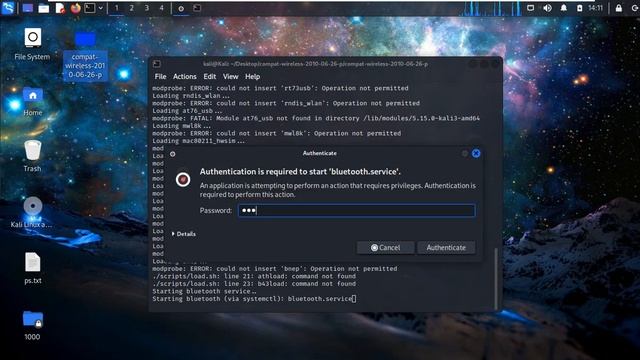Click the password input field
640x360 pixels.
357,211
